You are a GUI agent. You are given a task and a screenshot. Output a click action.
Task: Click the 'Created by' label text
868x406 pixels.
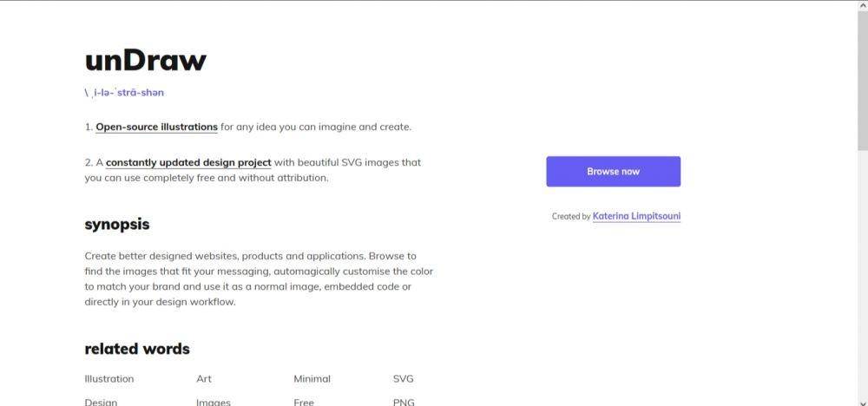point(571,216)
